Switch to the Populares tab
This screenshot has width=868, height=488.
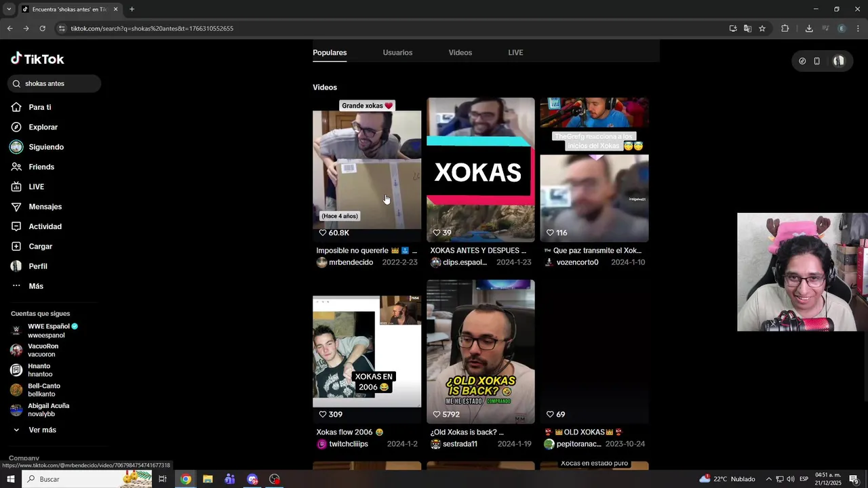[330, 52]
